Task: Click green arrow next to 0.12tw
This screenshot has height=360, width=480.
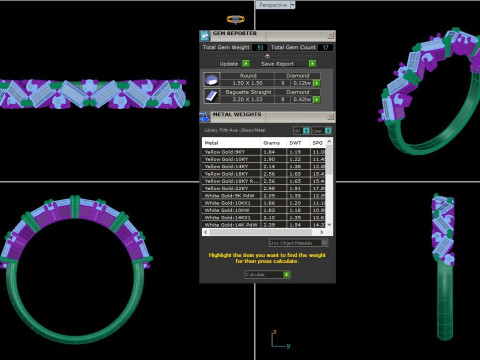Action: tap(317, 83)
